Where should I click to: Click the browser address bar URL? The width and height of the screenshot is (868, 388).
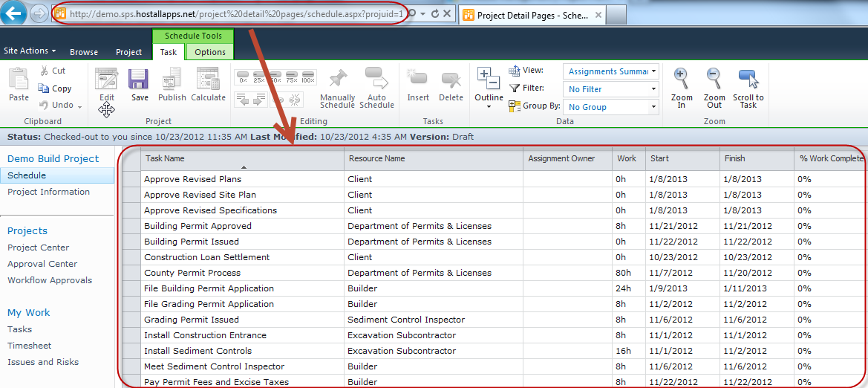[236, 14]
